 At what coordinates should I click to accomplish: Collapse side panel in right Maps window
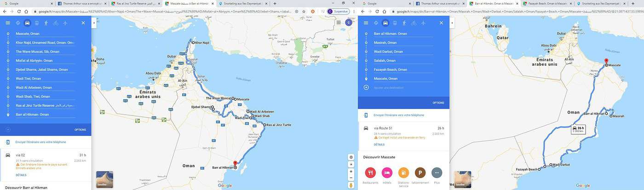(x=452, y=23)
